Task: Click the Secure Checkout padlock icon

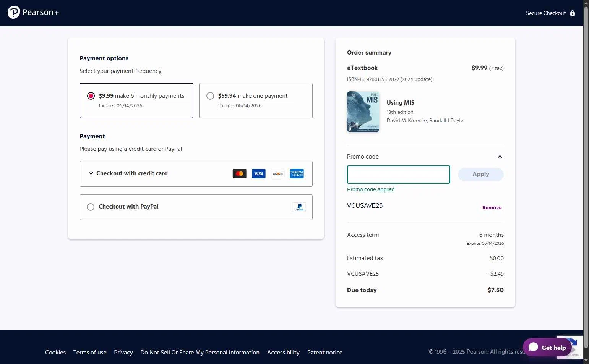Action: point(573,13)
